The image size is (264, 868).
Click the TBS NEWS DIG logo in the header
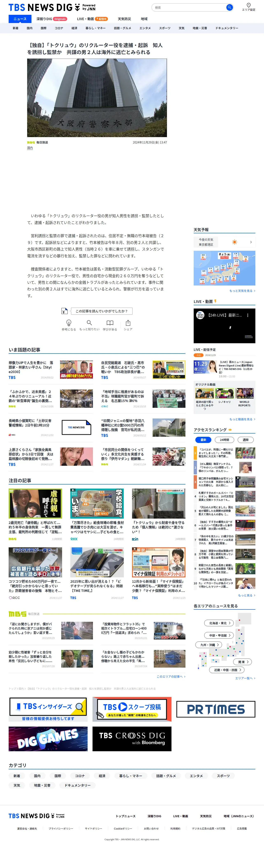(x=52, y=7)
